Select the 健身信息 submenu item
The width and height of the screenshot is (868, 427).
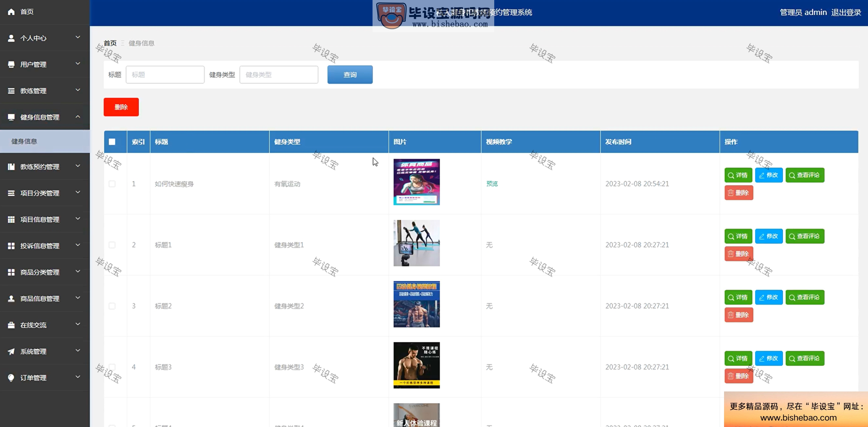coord(45,141)
